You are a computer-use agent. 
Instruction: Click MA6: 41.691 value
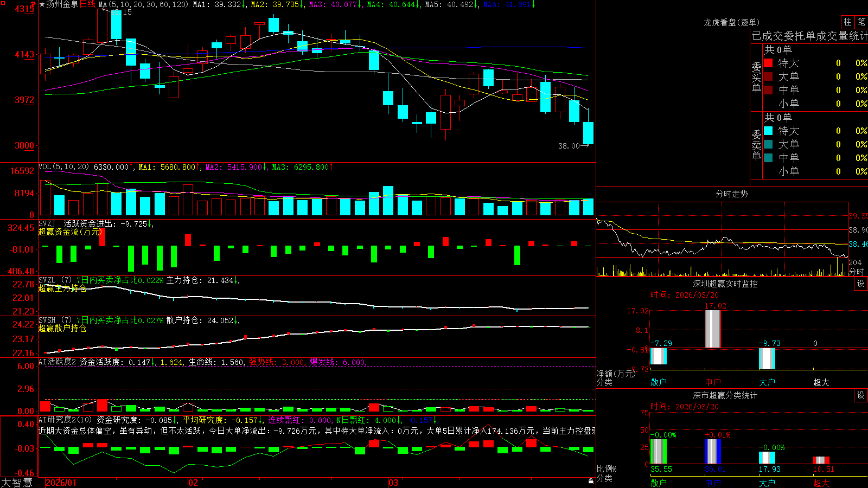click(x=509, y=4)
